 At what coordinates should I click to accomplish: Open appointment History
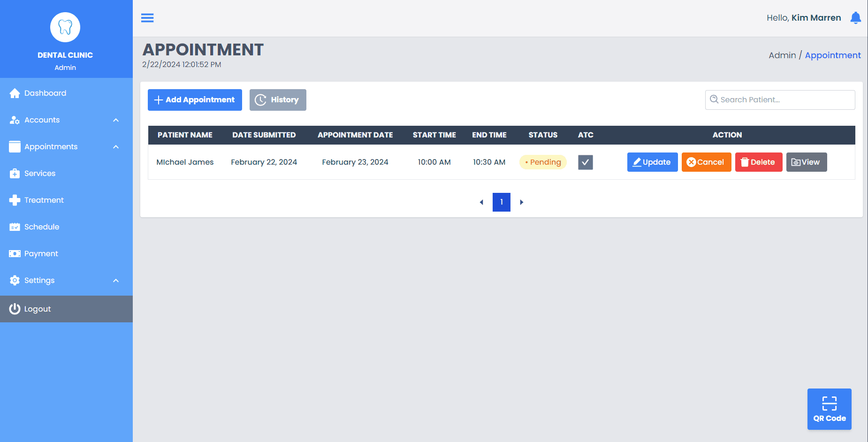click(278, 100)
